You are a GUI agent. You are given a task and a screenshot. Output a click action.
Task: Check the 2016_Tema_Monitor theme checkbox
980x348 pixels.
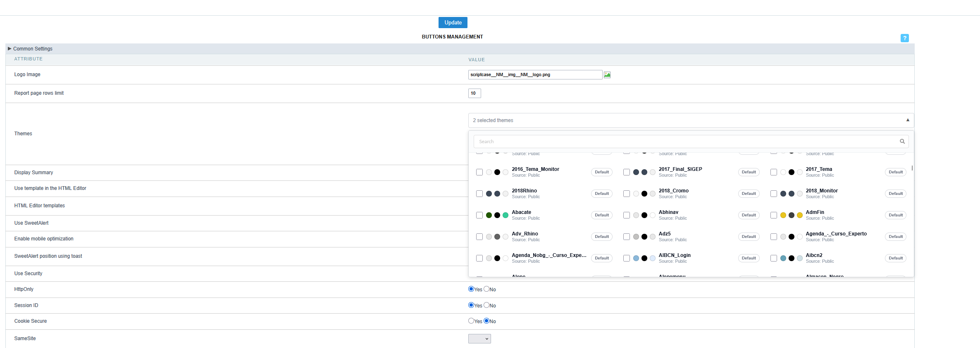(x=479, y=172)
